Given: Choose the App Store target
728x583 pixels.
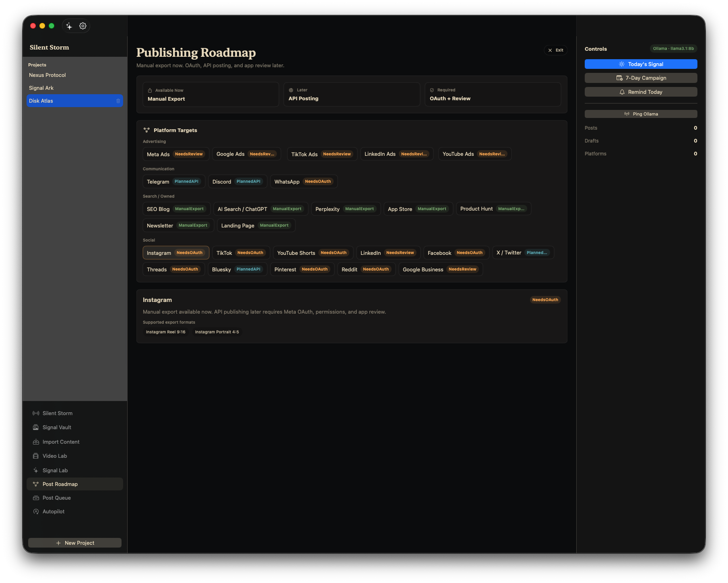Looking at the screenshot, I should click(x=418, y=209).
